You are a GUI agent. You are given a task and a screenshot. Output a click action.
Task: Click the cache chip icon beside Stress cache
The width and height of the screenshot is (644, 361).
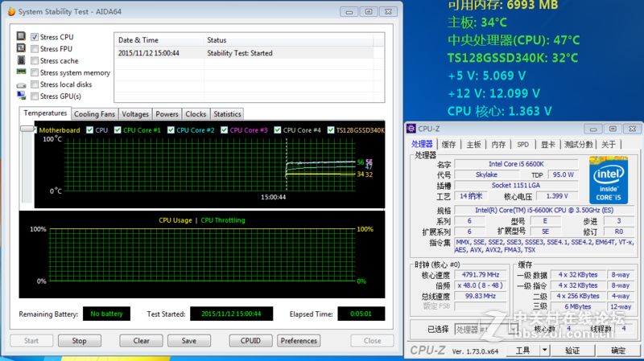coord(21,59)
